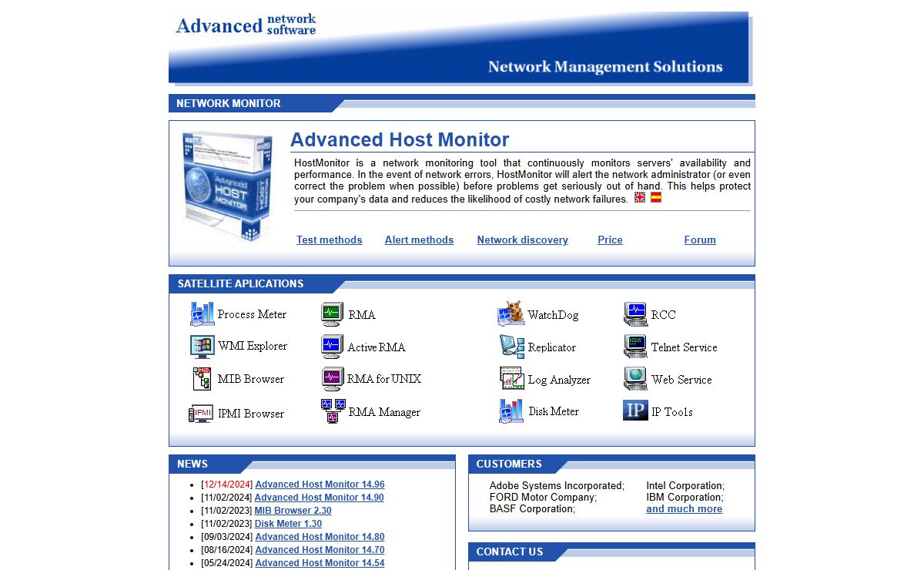The width and height of the screenshot is (924, 570).
Task: Open Disk Meter 1.30 news link
Action: (289, 524)
